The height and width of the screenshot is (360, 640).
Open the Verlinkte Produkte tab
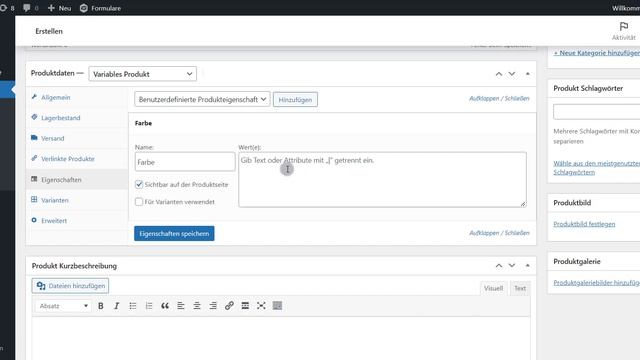pos(68,159)
